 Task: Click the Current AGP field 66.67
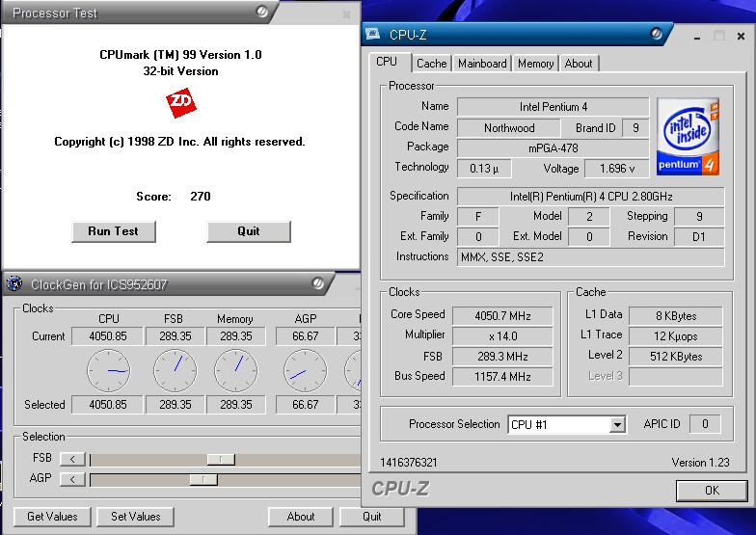click(305, 335)
